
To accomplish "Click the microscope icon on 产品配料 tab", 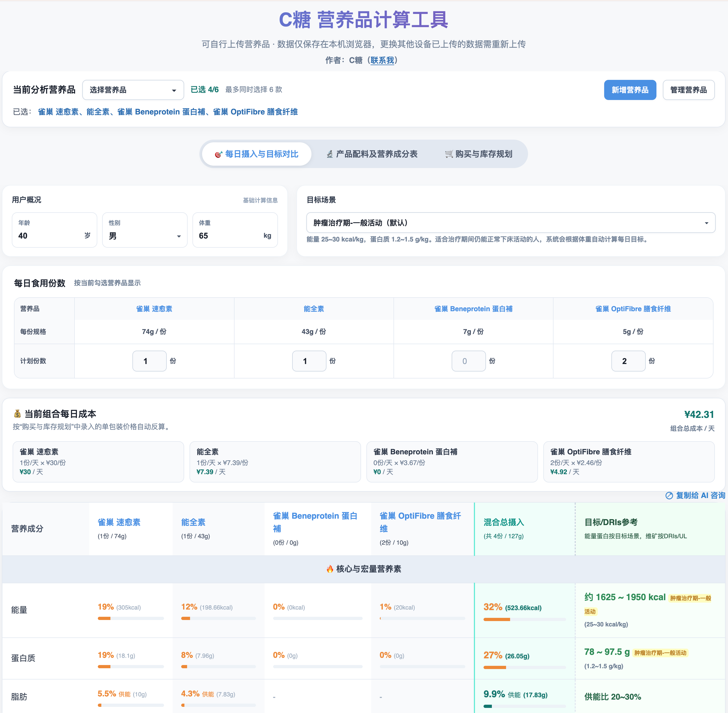I will [x=329, y=154].
